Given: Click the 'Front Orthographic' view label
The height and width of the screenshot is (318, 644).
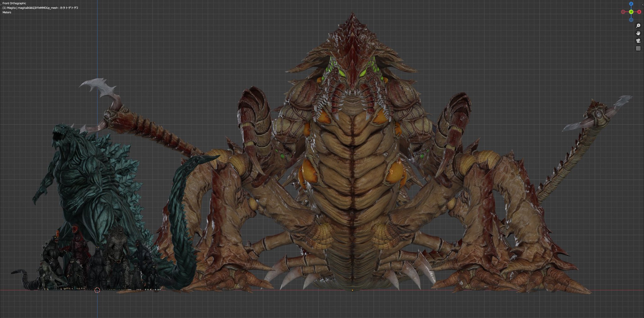Looking at the screenshot, I should (14, 3).
